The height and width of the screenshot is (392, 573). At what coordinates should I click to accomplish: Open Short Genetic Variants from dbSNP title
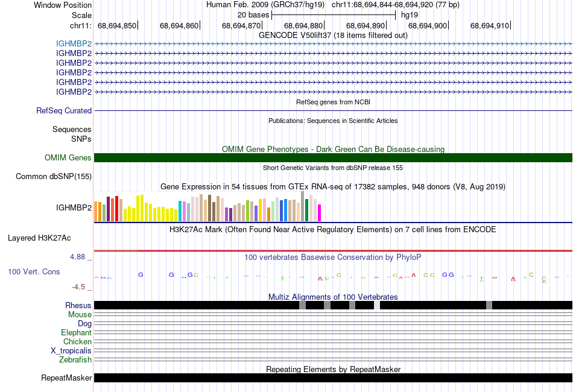(333, 168)
